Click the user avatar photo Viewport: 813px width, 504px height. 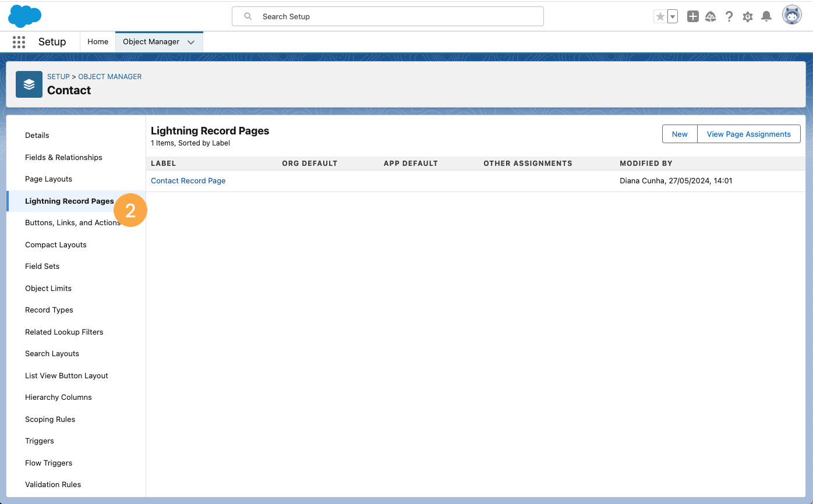pos(792,15)
